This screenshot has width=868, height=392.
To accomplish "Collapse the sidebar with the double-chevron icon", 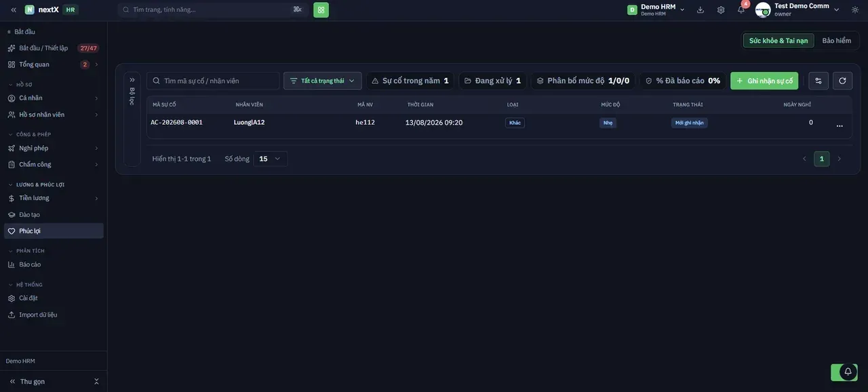I will [14, 9].
